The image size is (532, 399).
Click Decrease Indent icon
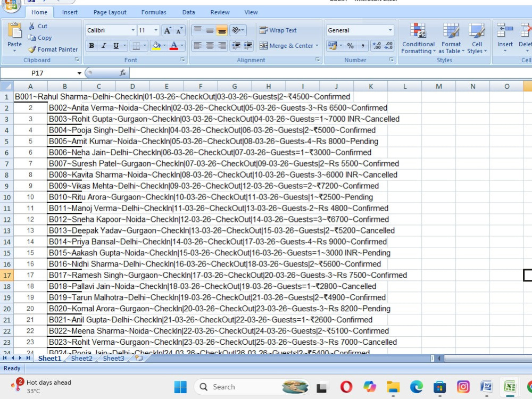[x=236, y=45]
